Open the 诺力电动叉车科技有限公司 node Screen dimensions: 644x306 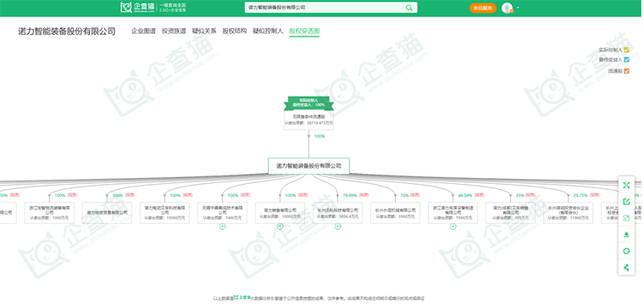[x=164, y=213]
